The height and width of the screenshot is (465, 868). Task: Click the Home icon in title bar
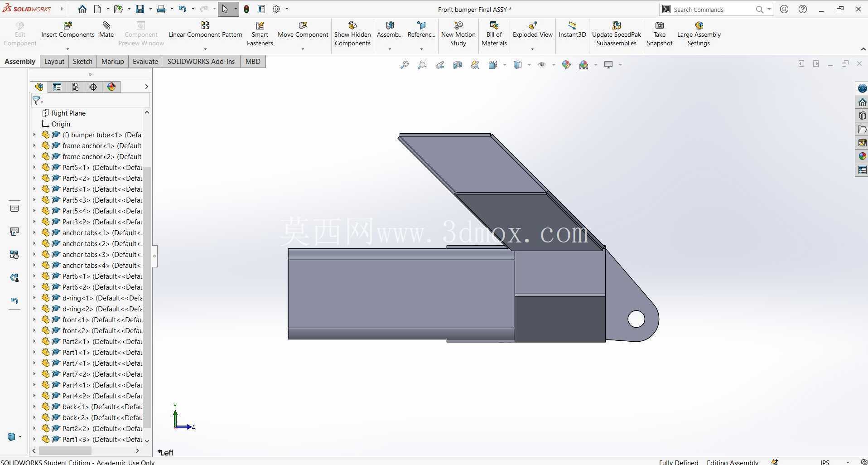click(82, 9)
